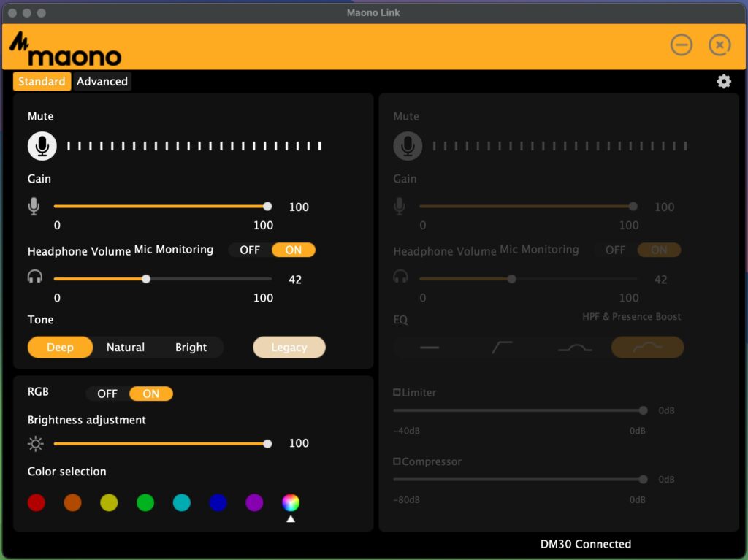Select the Natural tone
748x560 pixels.
coord(126,348)
